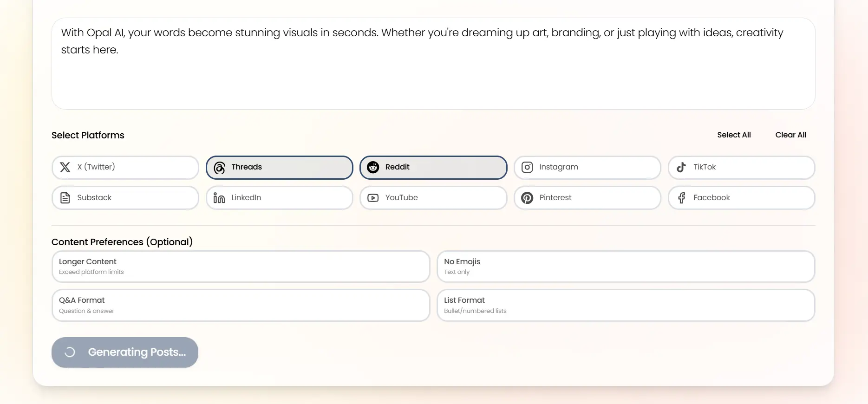Screen dimensions: 868x404
Task: Turn on List Format preference
Action: click(x=626, y=305)
